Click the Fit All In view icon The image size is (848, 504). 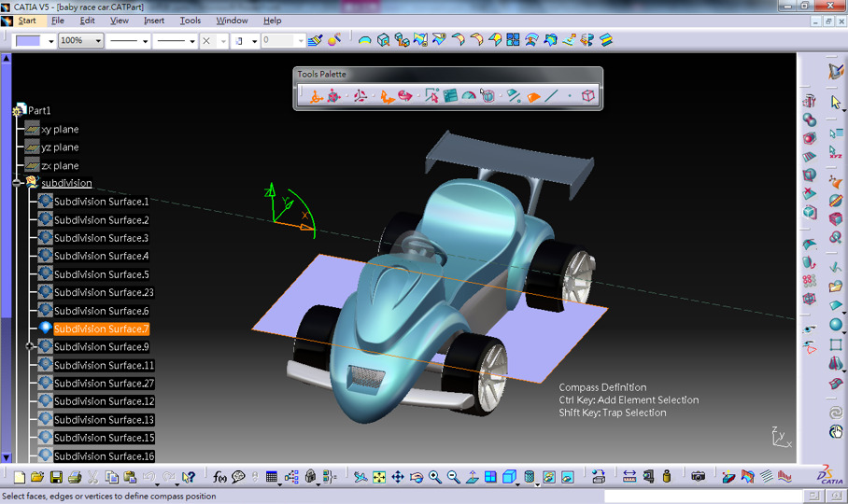[x=379, y=477]
